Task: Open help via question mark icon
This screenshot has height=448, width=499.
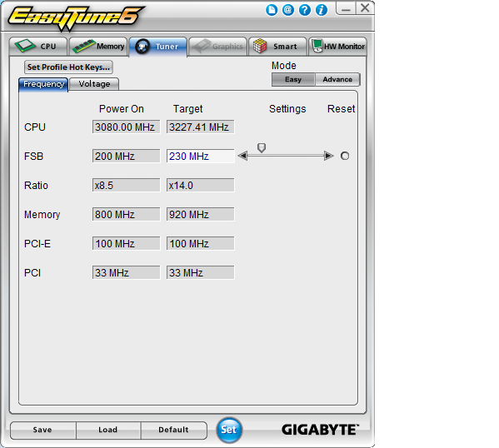Action: click(305, 10)
